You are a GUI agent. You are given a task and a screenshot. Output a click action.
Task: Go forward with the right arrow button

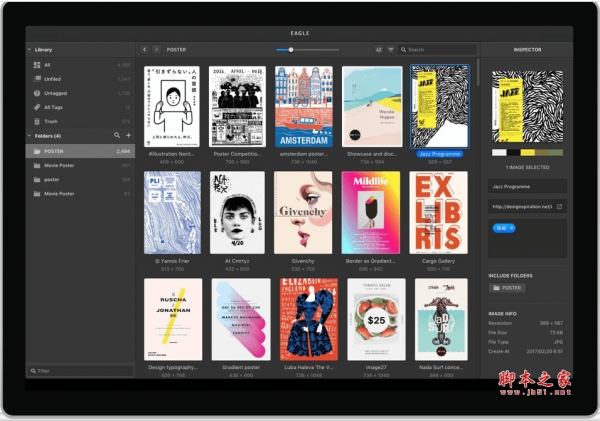[x=156, y=50]
